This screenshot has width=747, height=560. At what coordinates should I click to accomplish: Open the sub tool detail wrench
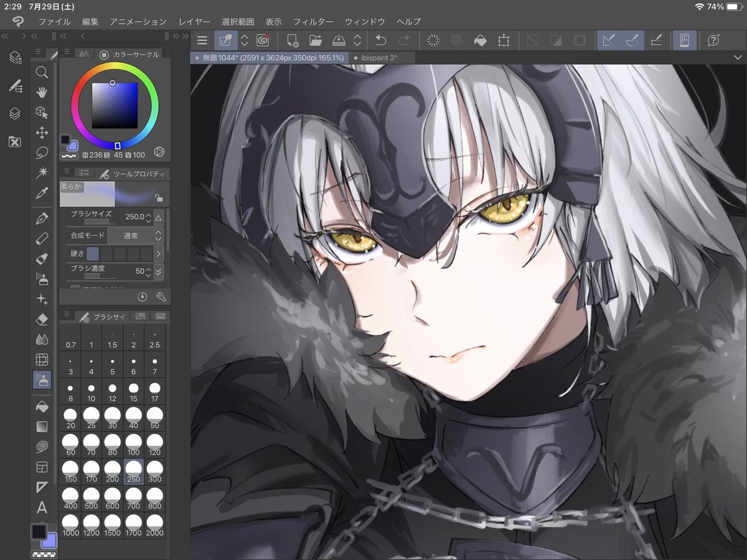(x=161, y=297)
